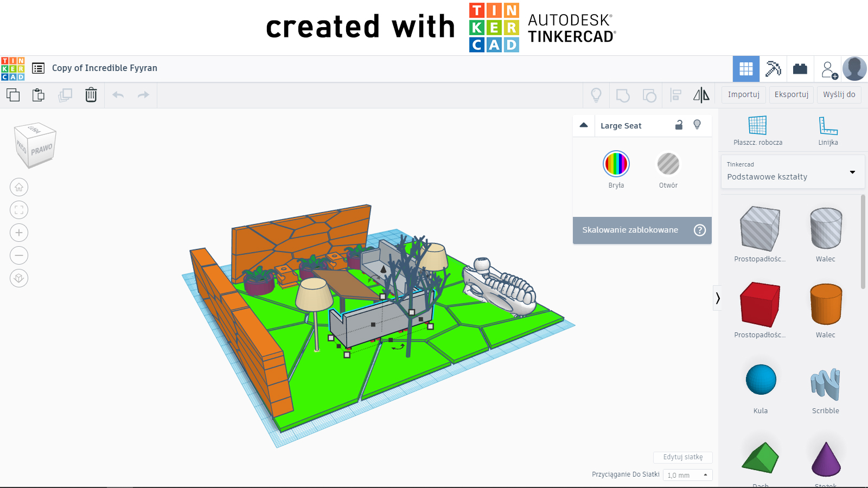This screenshot has width=868, height=488.
Task: Click the Align tool icon
Action: [x=676, y=95]
